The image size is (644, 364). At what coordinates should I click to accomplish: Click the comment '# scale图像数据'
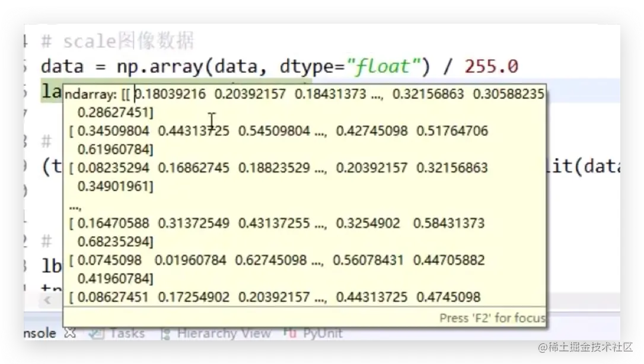coord(117,41)
